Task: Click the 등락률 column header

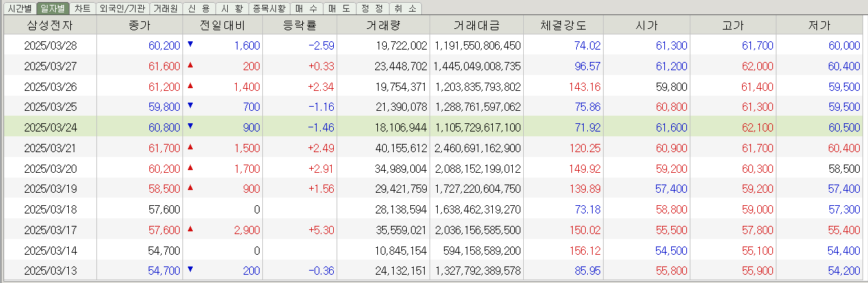Action: click(x=299, y=25)
